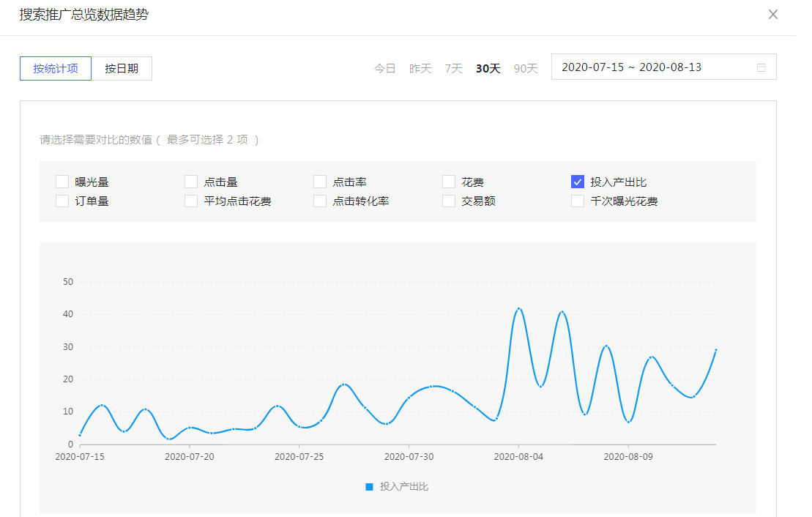The height and width of the screenshot is (517, 812).
Task: Close the 搜索推广总览数据趋势 dialog
Action: click(772, 15)
